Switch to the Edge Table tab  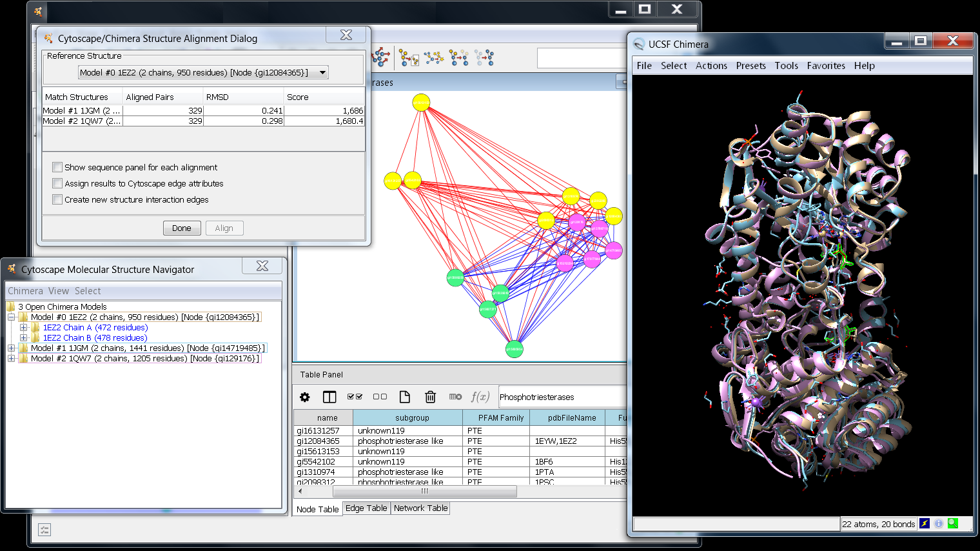[x=366, y=508]
